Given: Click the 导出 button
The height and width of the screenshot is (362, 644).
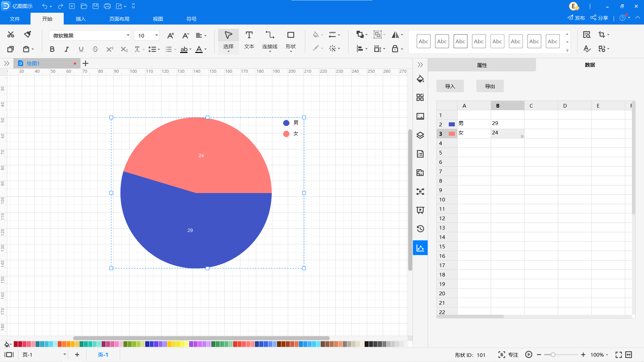Looking at the screenshot, I should coord(490,86).
